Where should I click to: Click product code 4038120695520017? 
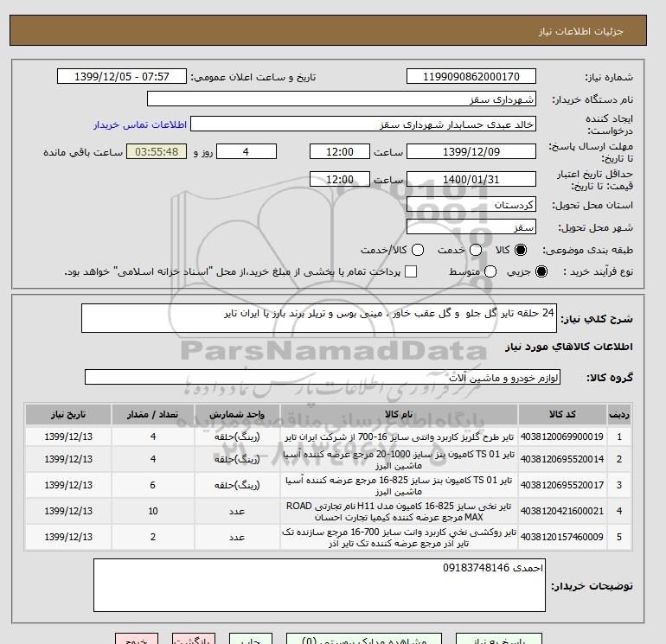click(x=562, y=485)
